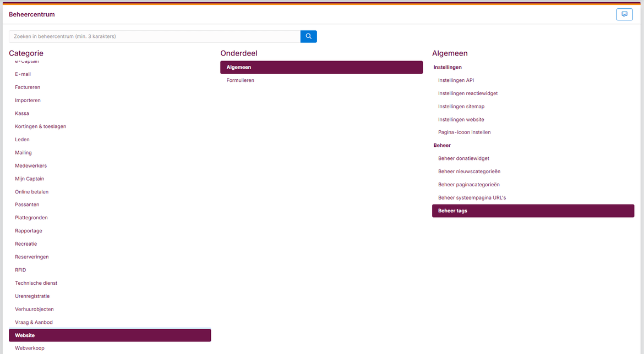Screen dimensions: 644x354
Task: Select the Website category
Action: pos(110,335)
